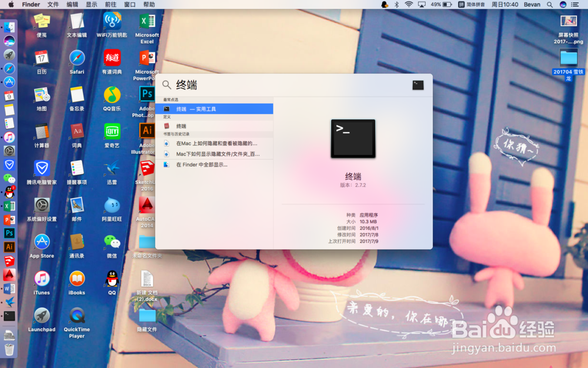
Task: Open the Wi-Fi status menu
Action: point(409,5)
